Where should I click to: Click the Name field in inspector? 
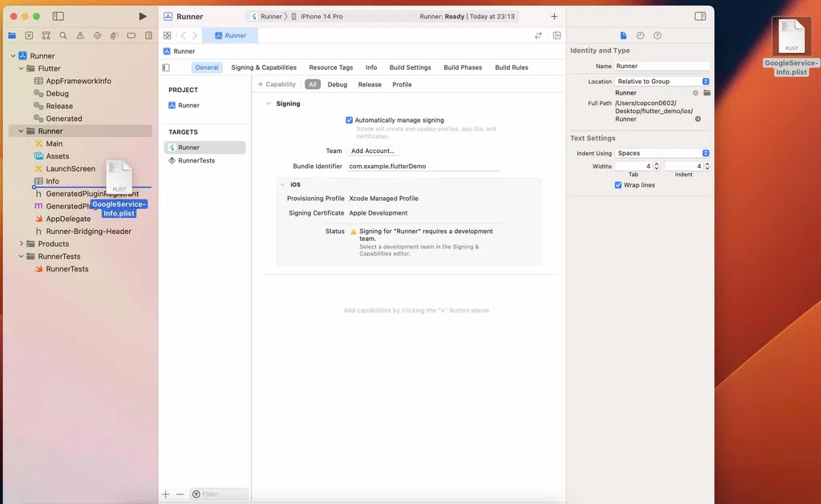click(x=661, y=66)
